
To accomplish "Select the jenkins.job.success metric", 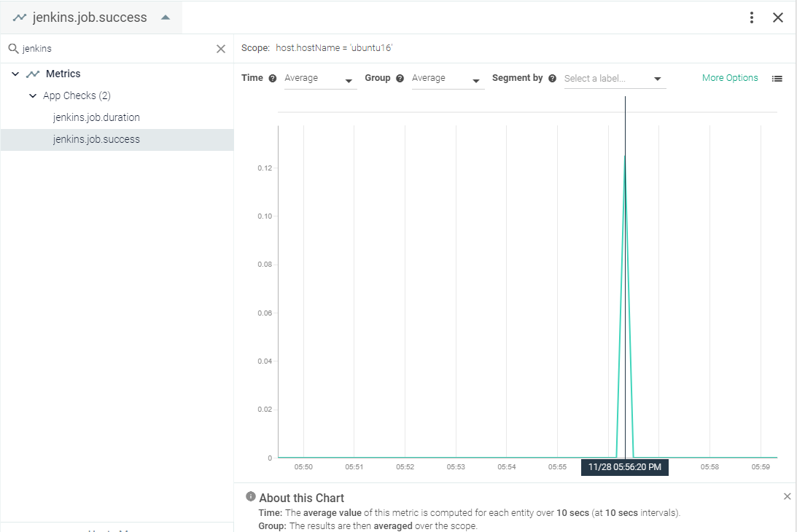I will pos(117,140).
